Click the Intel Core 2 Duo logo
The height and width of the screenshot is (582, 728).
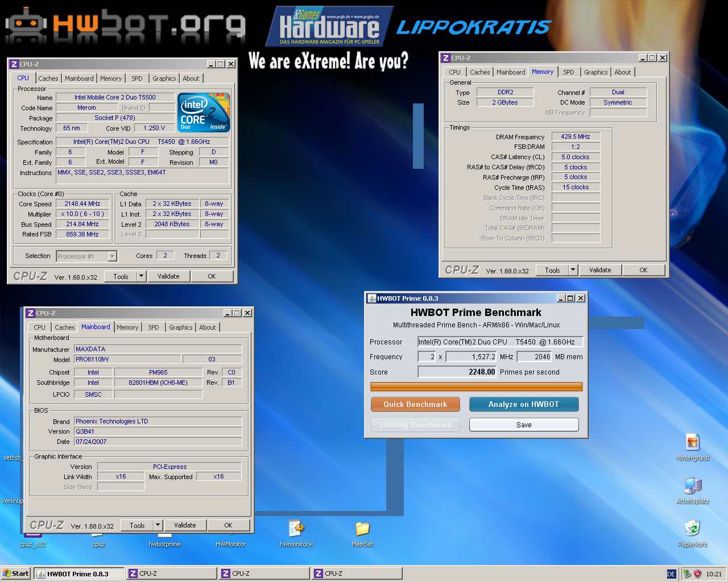pyautogui.click(x=204, y=112)
